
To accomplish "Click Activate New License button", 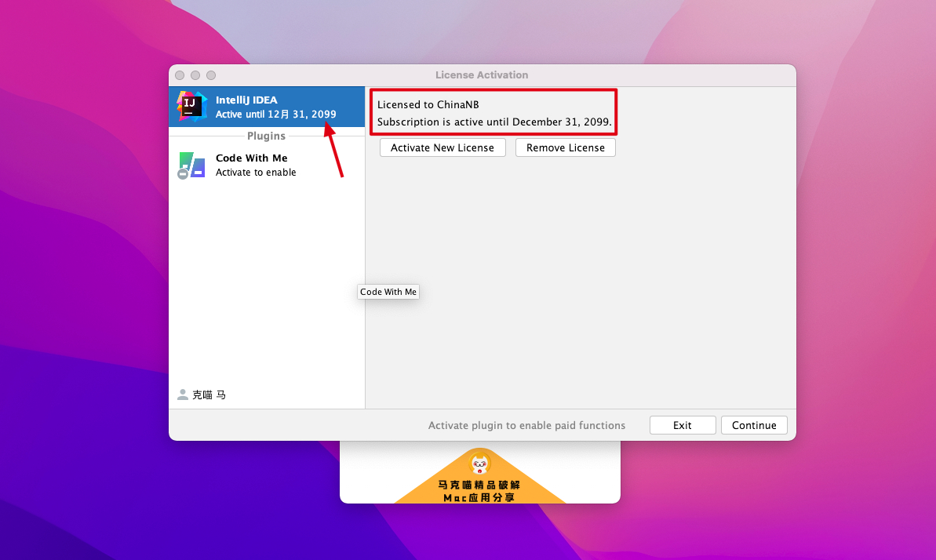I will pos(443,147).
